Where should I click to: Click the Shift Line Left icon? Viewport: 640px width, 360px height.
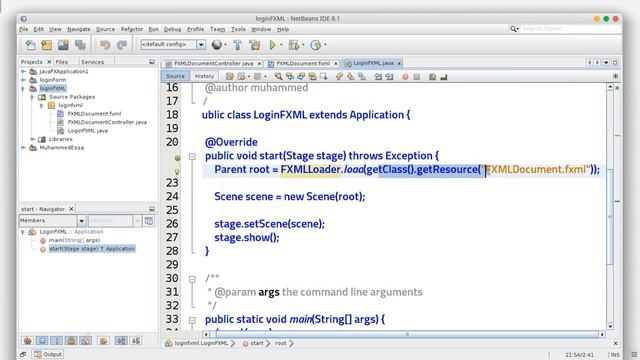[378, 76]
